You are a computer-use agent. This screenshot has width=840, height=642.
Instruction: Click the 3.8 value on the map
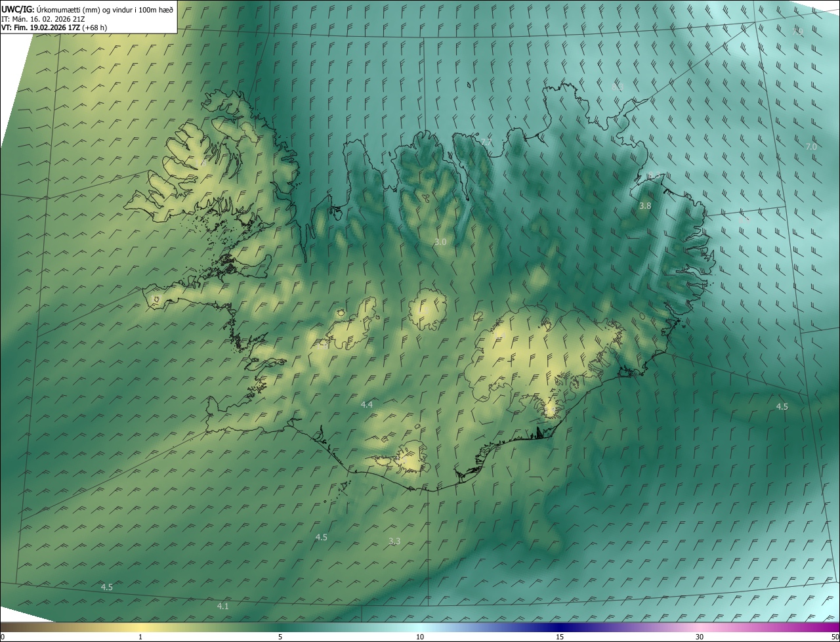(x=645, y=206)
